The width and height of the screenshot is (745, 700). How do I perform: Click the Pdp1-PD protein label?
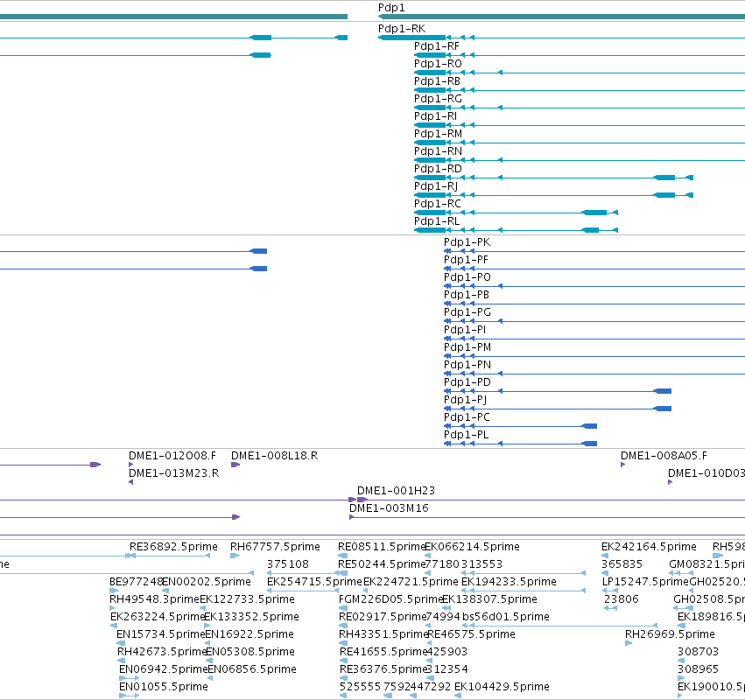[467, 382]
